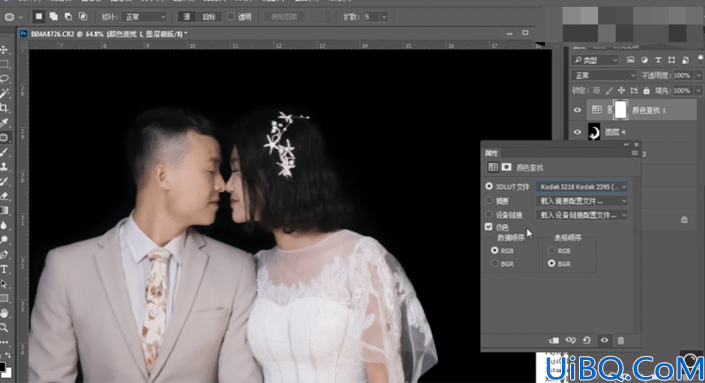The width and height of the screenshot is (705, 383).
Task: Select the Crop tool
Action: [4, 108]
